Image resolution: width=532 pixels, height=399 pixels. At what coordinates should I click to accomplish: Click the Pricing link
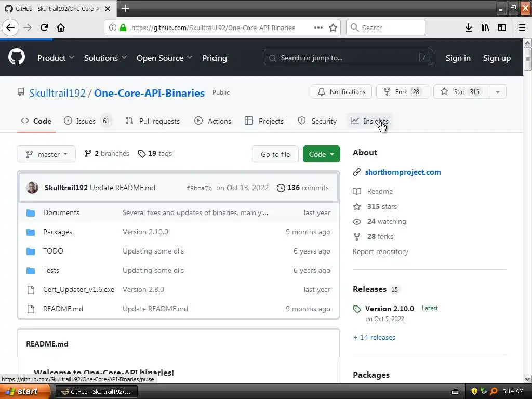pyautogui.click(x=215, y=58)
